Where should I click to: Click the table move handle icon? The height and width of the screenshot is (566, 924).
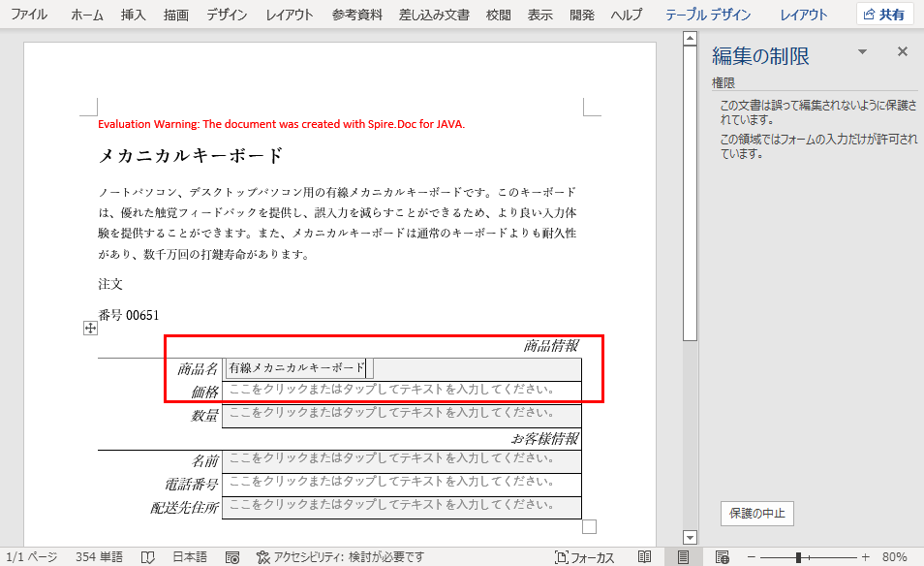[90, 330]
